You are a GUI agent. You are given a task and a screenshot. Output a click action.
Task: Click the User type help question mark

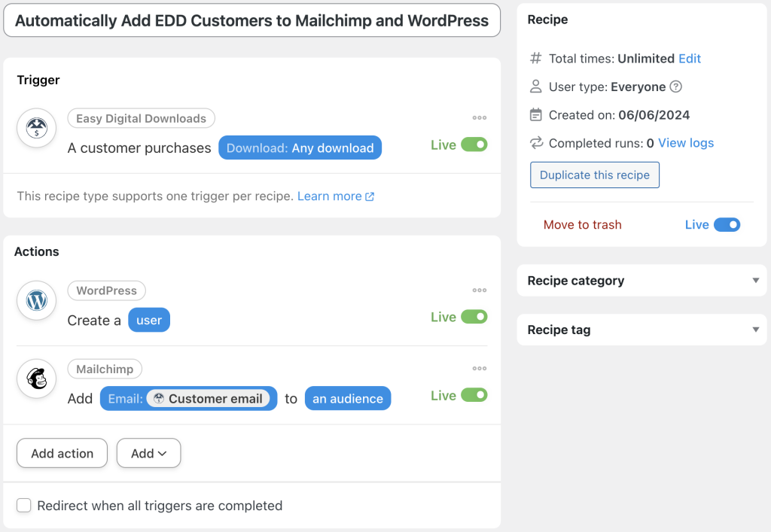[x=675, y=87]
